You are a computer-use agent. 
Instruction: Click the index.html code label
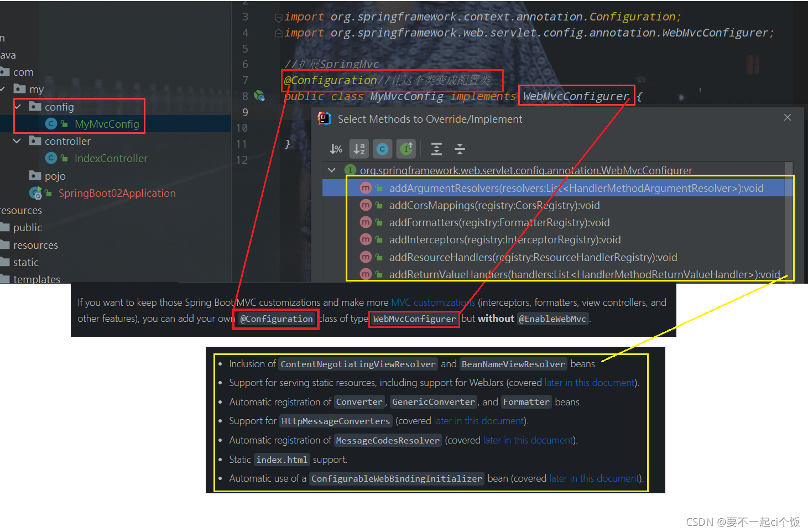tap(282, 460)
